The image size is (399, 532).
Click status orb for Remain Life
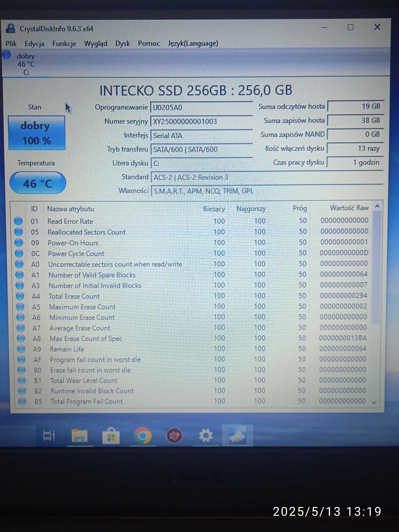coord(21,349)
